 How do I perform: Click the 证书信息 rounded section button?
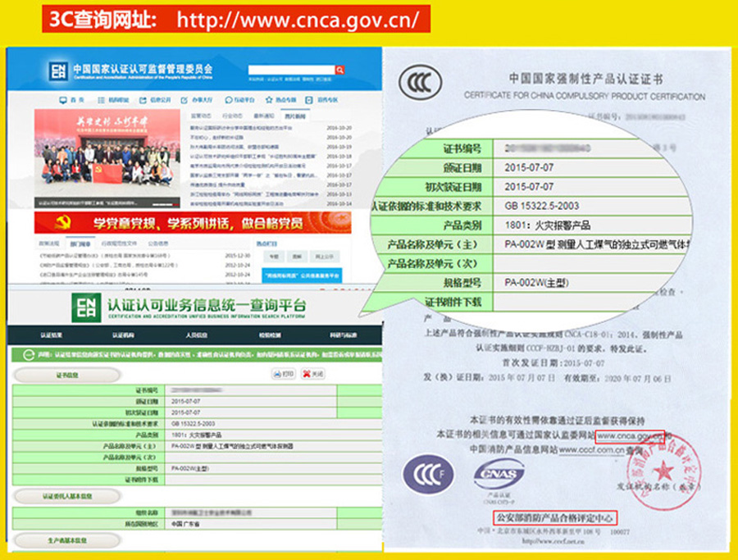pos(67,375)
